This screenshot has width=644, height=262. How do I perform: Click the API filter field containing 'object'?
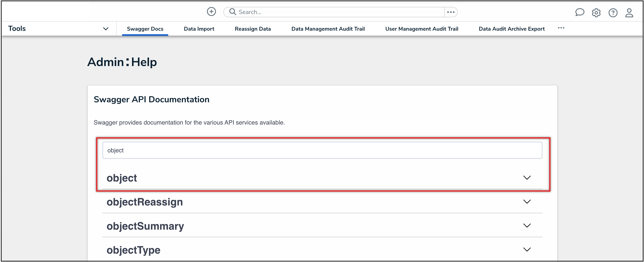tap(322, 150)
